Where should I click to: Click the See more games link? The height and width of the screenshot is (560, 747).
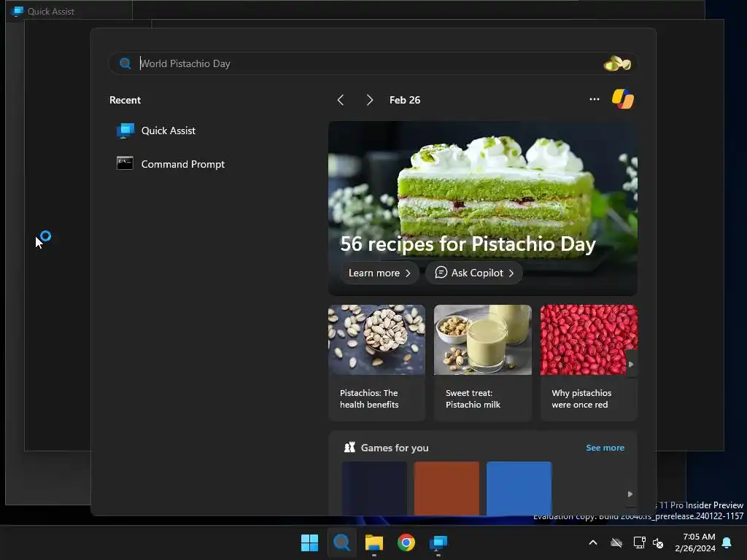(605, 448)
